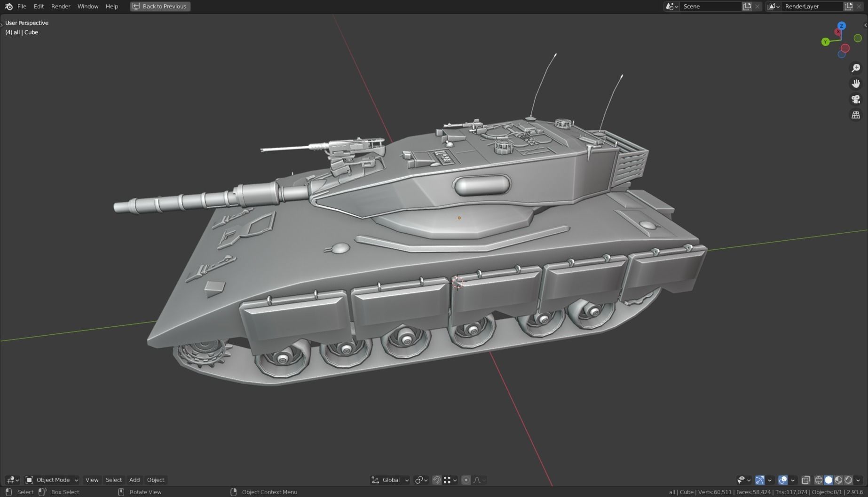The width and height of the screenshot is (868, 497).
Task: Open the Window menu
Action: (88, 7)
